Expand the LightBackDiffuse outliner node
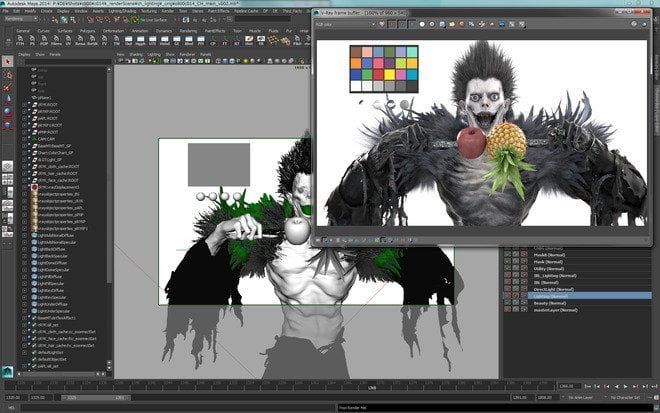Viewport: 660px width, 413px height. tap(24, 249)
